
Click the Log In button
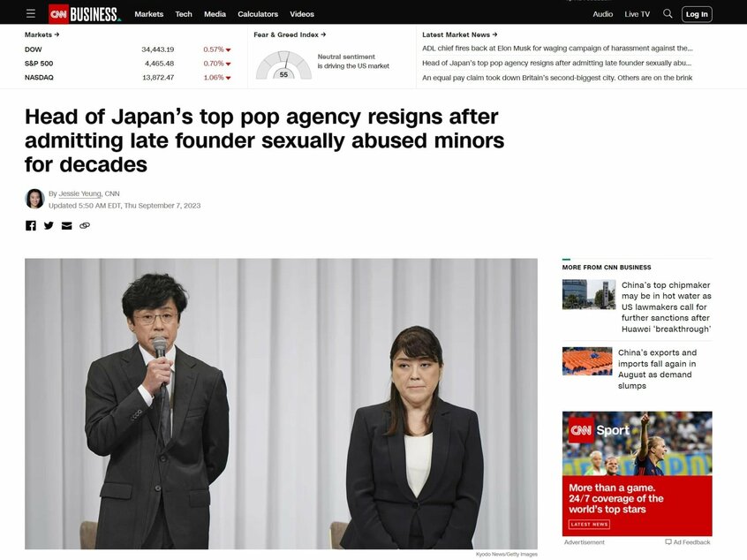697,14
